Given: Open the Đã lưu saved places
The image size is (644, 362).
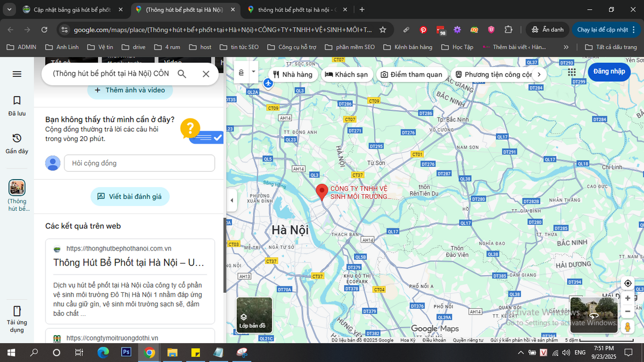Looking at the screenshot, I should point(17,105).
